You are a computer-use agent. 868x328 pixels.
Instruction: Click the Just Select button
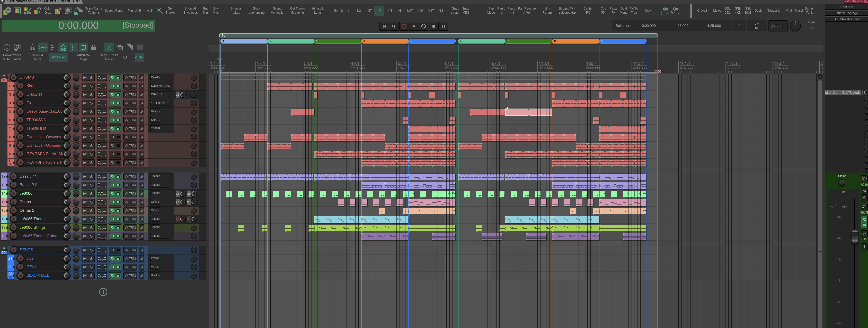[x=58, y=57]
